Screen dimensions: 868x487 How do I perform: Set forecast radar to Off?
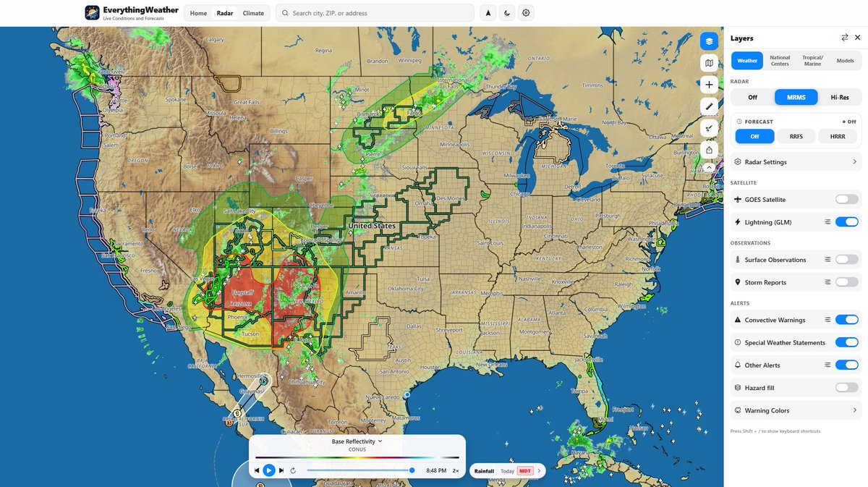click(755, 136)
